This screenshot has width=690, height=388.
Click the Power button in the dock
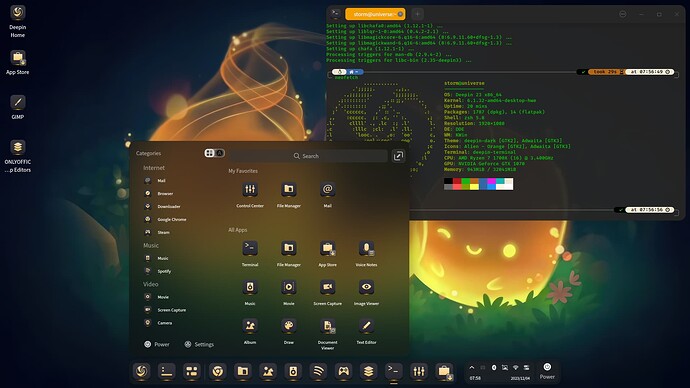click(x=547, y=371)
